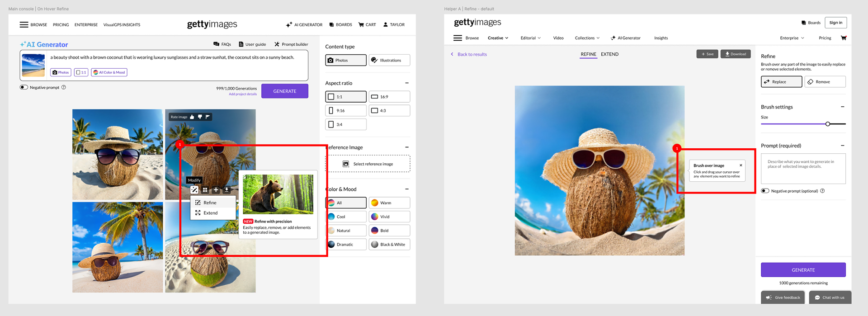
Task: Adjust the brush Size slider handle
Action: (x=828, y=124)
